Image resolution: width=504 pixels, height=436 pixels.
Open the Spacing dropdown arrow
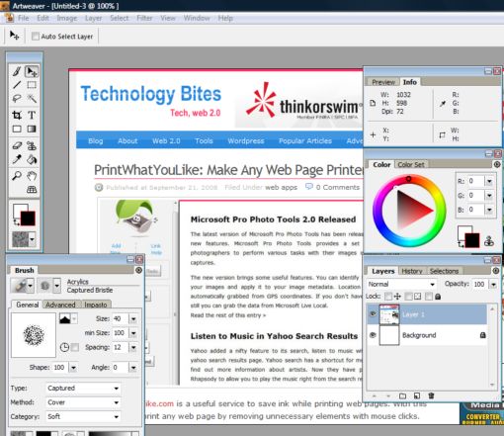(133, 347)
